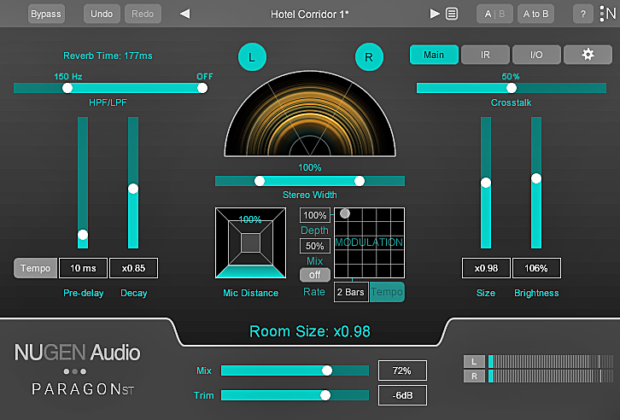Screen dimensions: 620x420
Task: Toggle Pre-delay Tempo sync button
Action: pyautogui.click(x=36, y=268)
